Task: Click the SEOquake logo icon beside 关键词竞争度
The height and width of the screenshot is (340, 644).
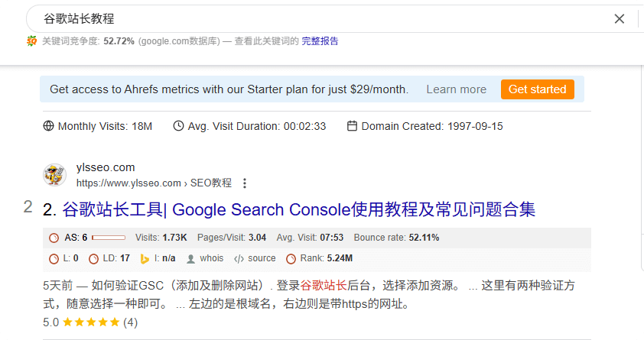Action: tap(31, 41)
